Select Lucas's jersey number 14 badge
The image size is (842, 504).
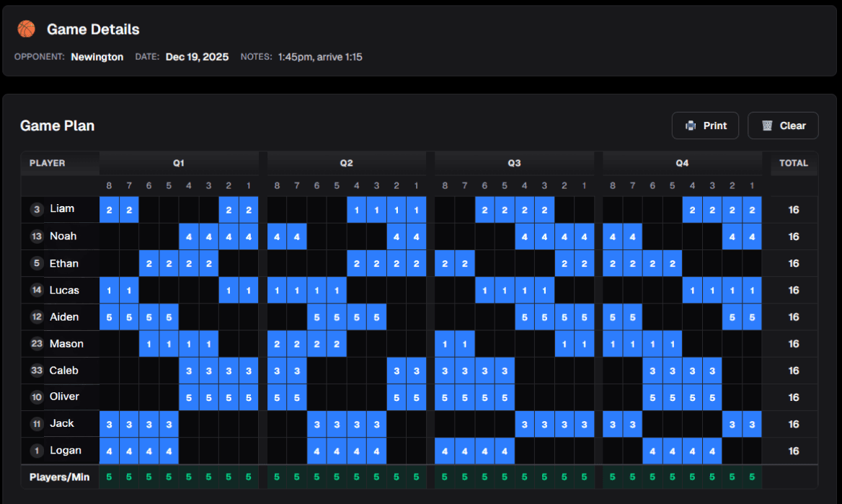(37, 291)
